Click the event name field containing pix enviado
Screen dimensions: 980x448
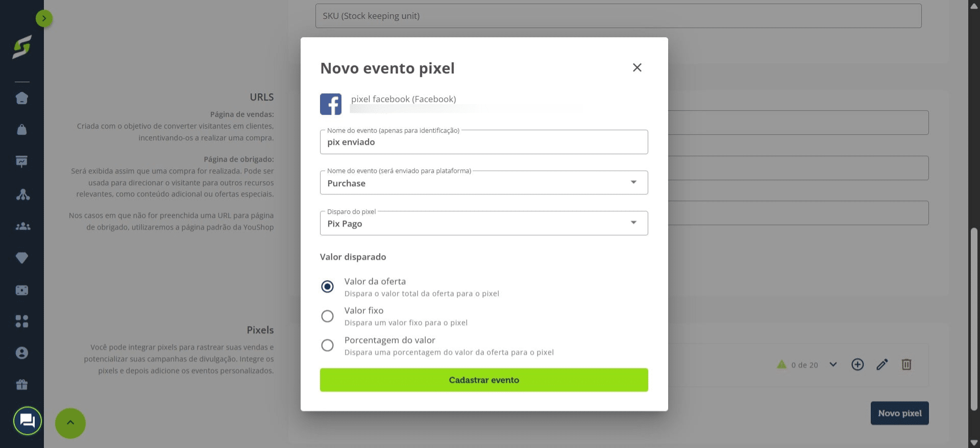(484, 142)
